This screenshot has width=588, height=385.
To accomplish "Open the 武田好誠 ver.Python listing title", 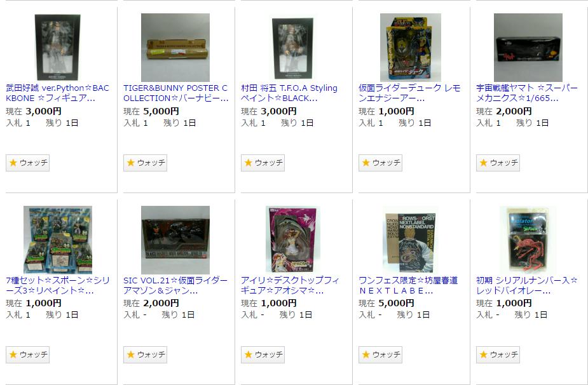I will 57,93.
